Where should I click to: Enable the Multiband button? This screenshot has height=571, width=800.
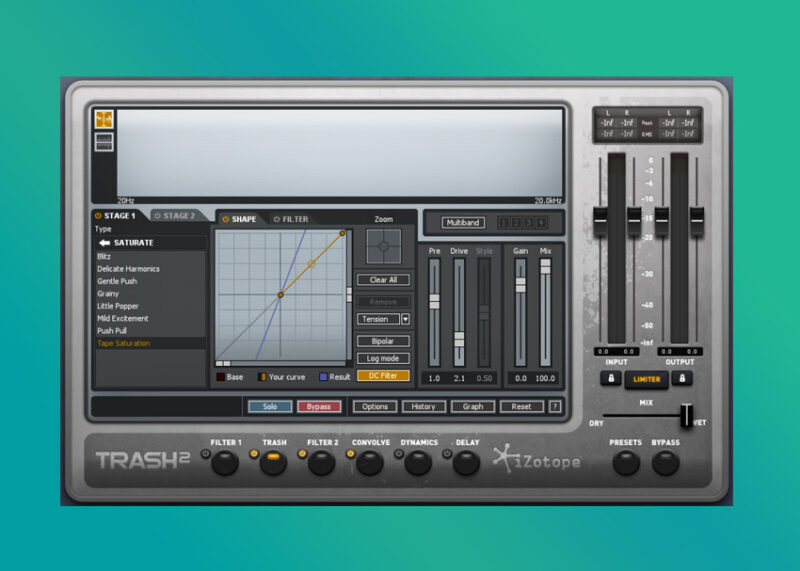pos(463,222)
